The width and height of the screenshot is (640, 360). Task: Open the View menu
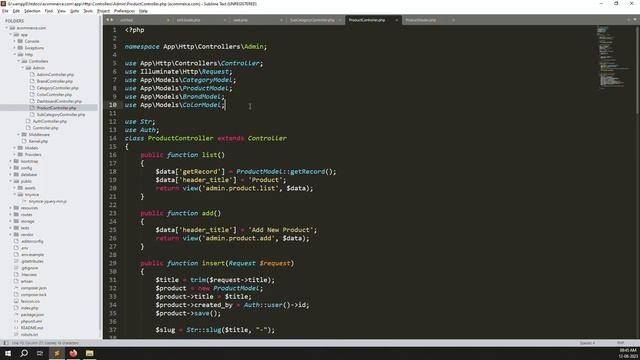(x=61, y=11)
